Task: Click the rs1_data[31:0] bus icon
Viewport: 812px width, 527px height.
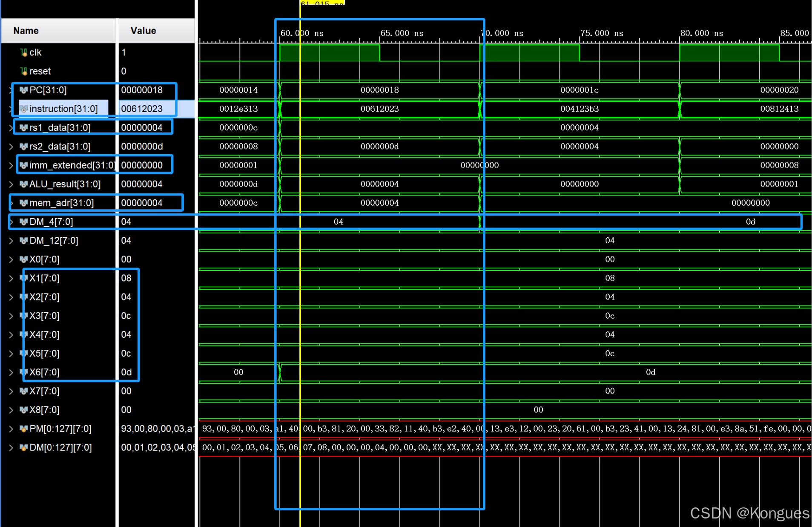Action: pyautogui.click(x=24, y=128)
